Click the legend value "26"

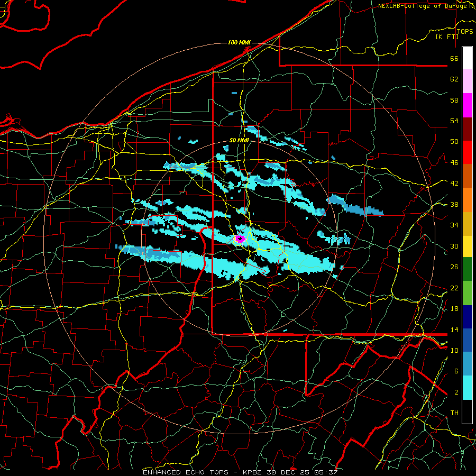(x=454, y=267)
